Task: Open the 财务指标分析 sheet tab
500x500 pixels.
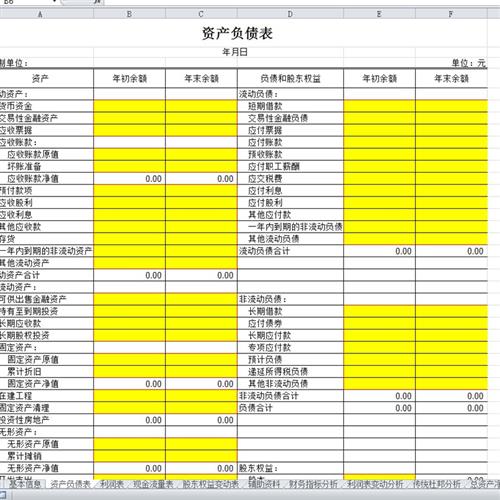Action: point(313,484)
